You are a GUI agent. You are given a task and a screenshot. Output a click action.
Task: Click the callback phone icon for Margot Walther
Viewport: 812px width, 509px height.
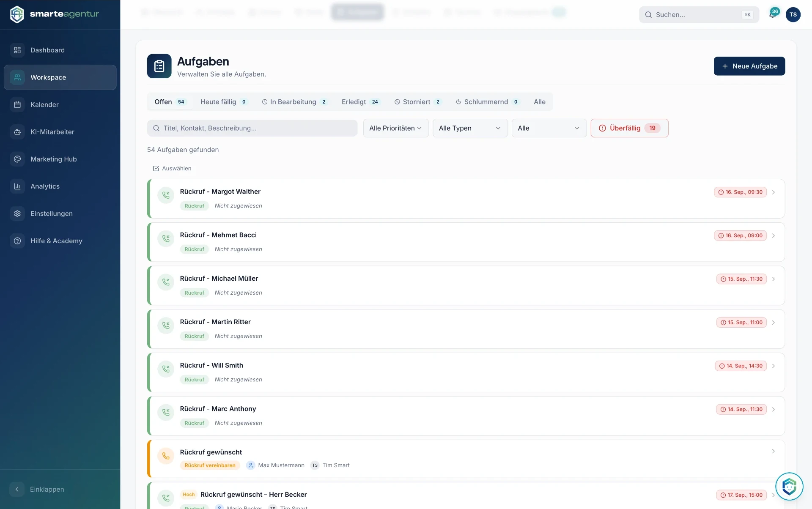tap(166, 195)
